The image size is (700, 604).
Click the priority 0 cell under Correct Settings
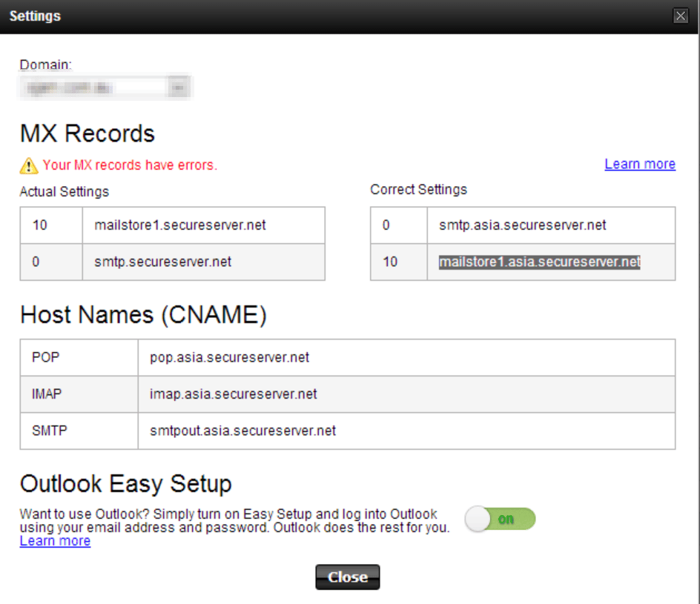pos(398,225)
